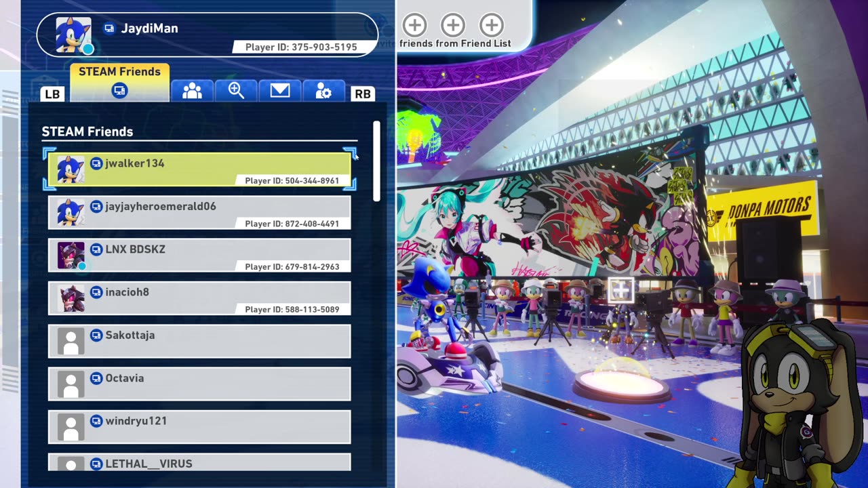Click the platform icon beside JaydiMan
The image size is (868, 488).
[x=109, y=28]
